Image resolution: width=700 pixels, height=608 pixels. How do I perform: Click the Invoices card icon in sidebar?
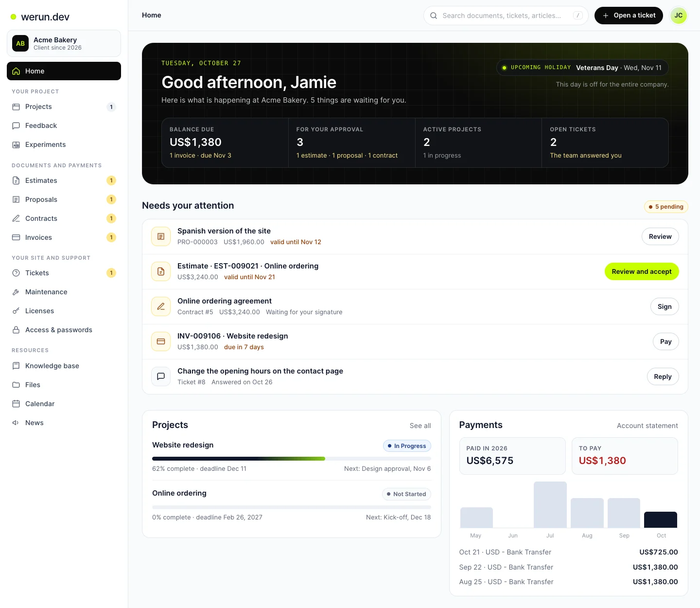click(x=16, y=237)
